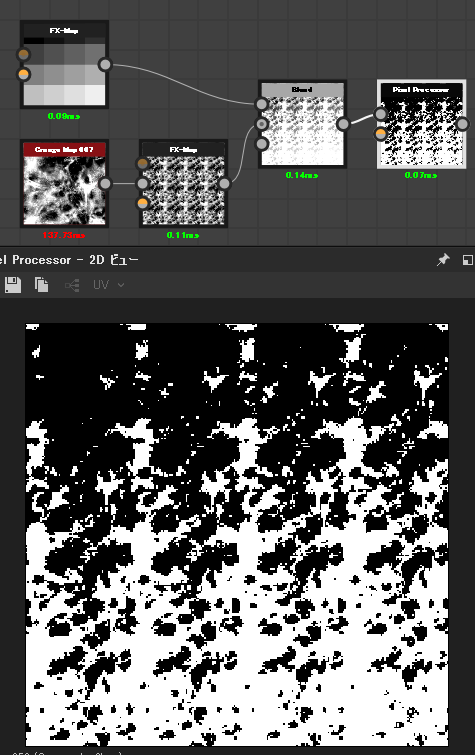Select the Grunge Map 007 node thumbnail
This screenshot has height=755, width=475.
[x=64, y=190]
